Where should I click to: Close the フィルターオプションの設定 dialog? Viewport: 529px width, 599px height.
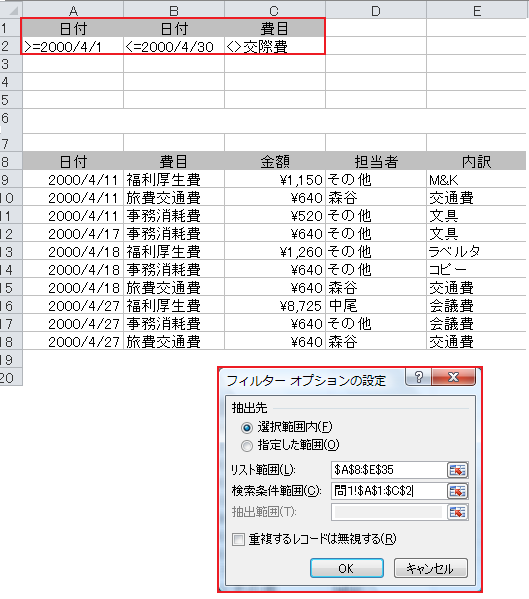(453, 377)
